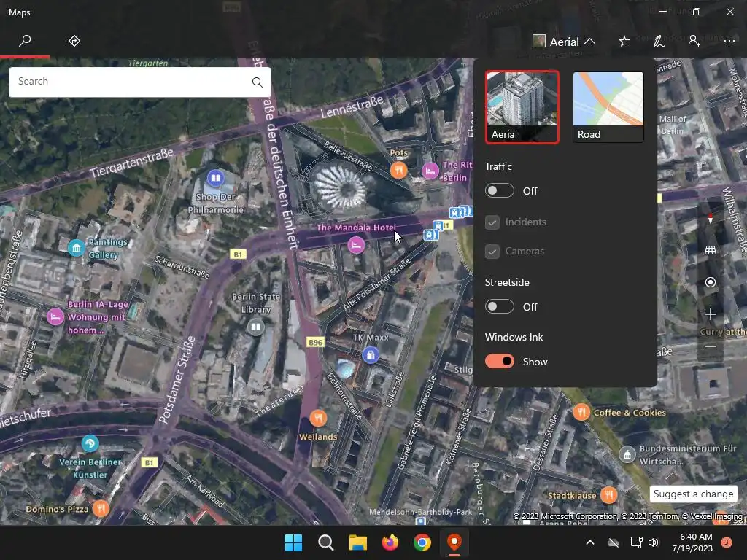Launch Google Chrome from the taskbar
This screenshot has height=560, width=747.
[422, 542]
